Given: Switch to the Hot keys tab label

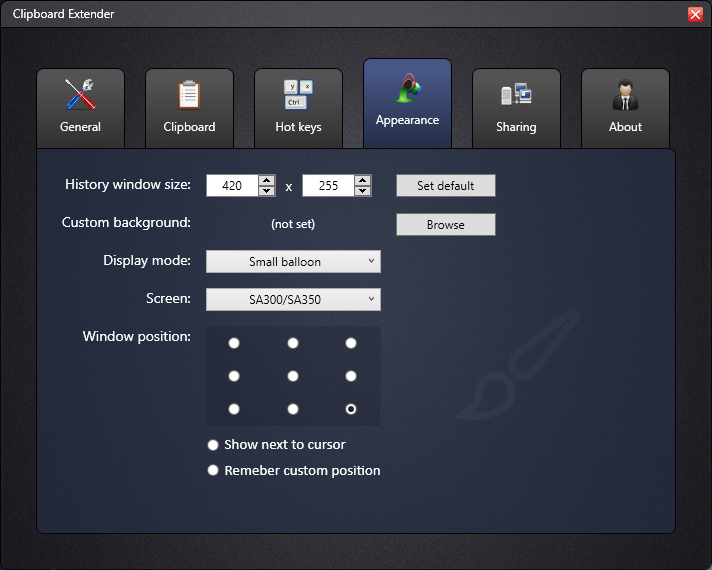Looking at the screenshot, I should (298, 127).
